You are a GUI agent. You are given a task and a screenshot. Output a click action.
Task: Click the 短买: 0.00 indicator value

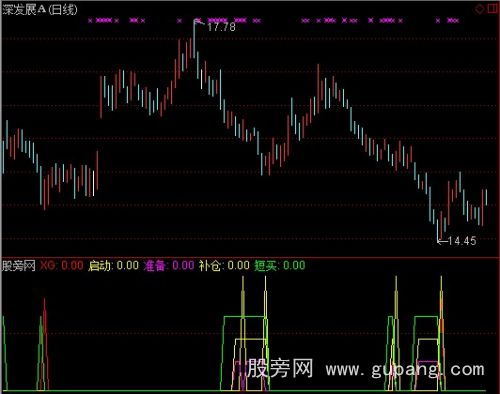(280, 266)
